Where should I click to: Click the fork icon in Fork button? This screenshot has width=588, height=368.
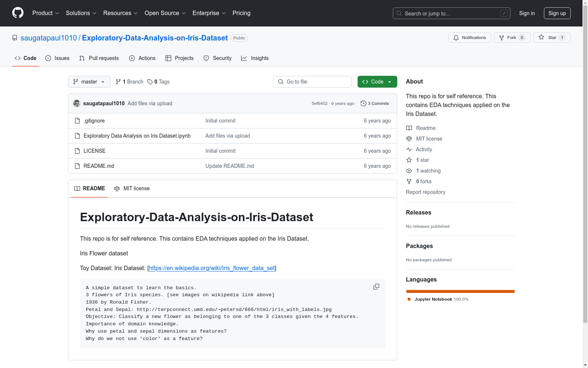point(502,38)
